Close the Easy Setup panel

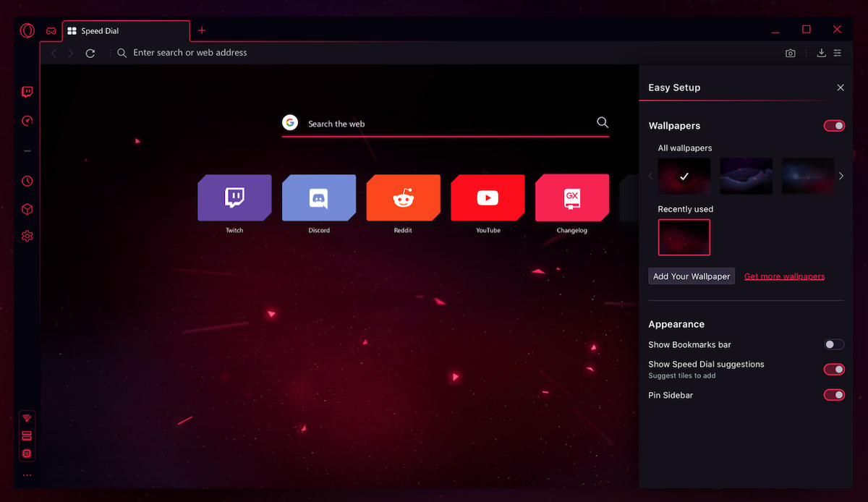coord(841,88)
